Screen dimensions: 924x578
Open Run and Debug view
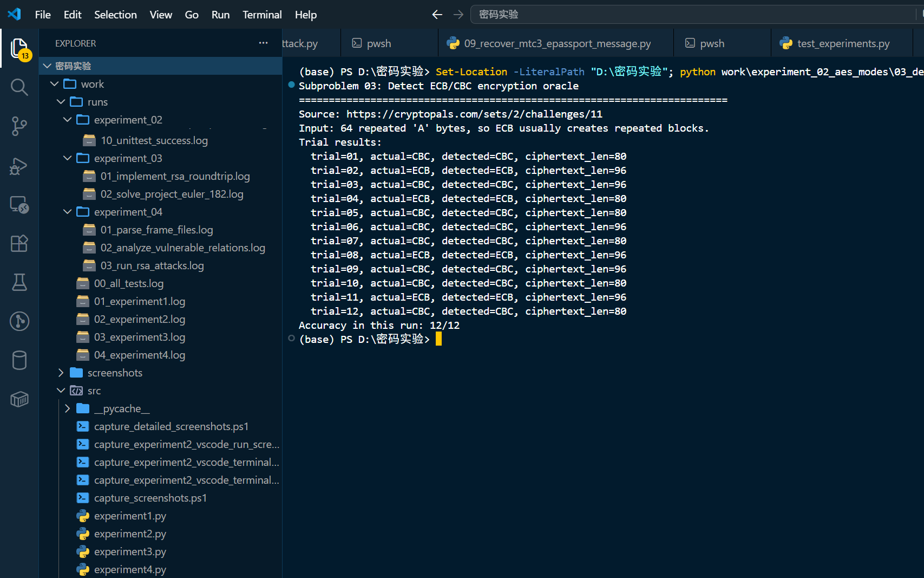point(19,165)
